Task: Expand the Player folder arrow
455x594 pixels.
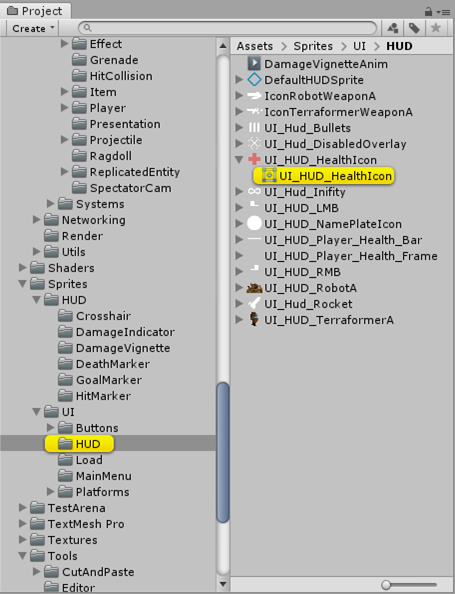Action: [64, 108]
